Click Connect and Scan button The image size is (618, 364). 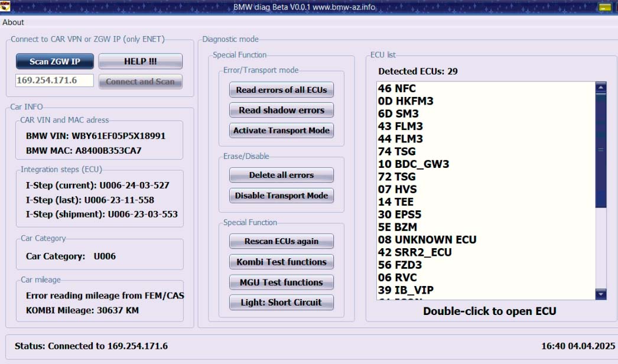click(140, 81)
